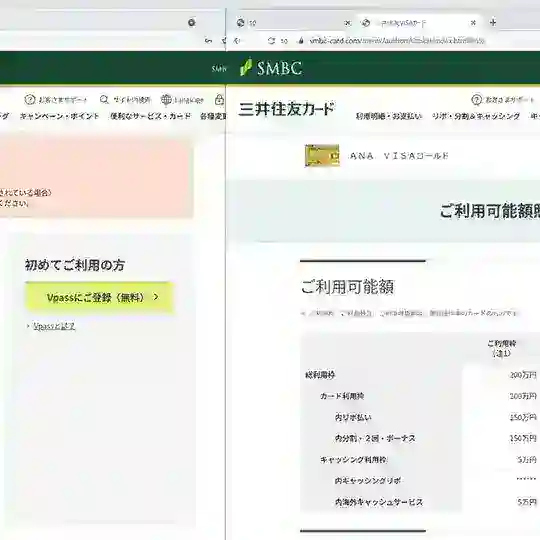Click the 内分割・2回・ボーナス row label
The height and width of the screenshot is (540, 540).
coord(375,438)
